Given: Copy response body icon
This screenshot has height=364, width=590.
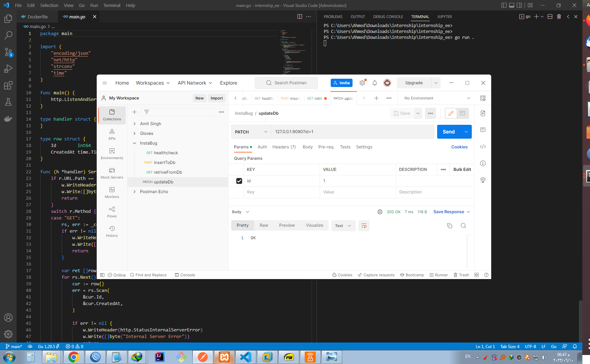Looking at the screenshot, I should pos(450,226).
